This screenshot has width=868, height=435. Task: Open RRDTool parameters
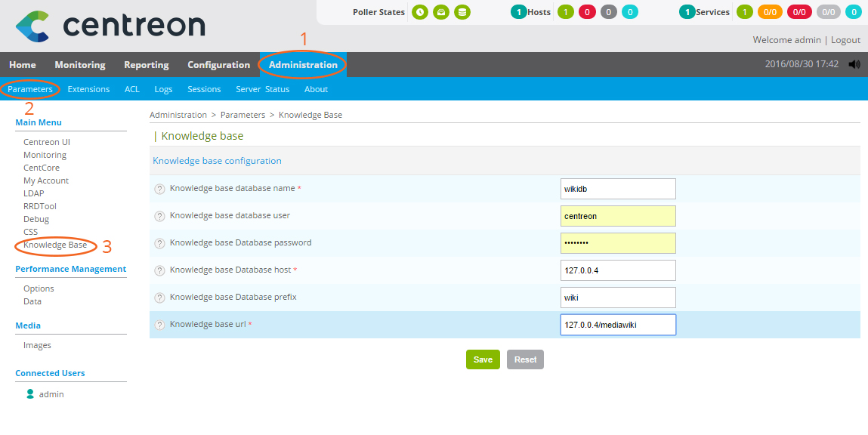(x=40, y=206)
